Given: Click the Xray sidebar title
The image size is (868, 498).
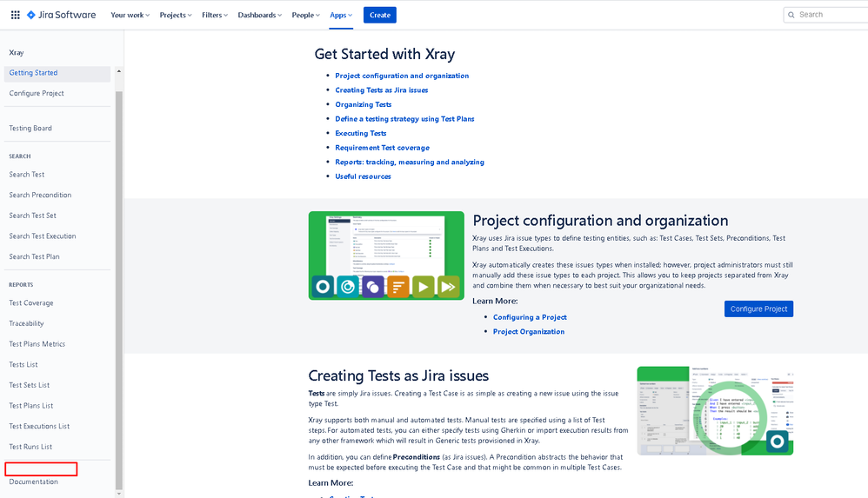Looking at the screenshot, I should (16, 52).
